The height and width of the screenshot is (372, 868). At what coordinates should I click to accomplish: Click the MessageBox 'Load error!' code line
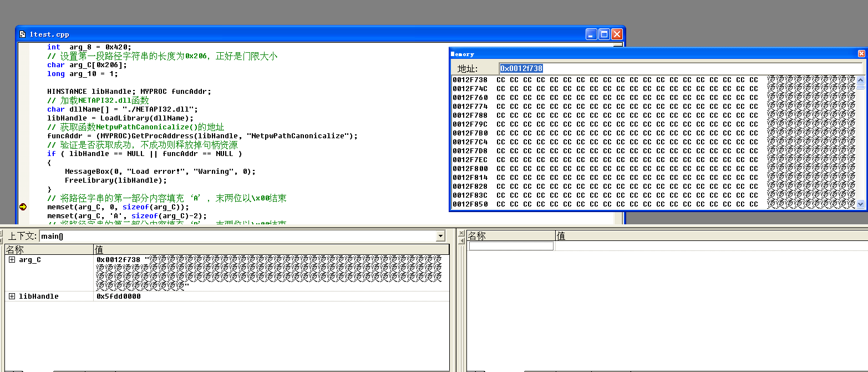tap(160, 172)
